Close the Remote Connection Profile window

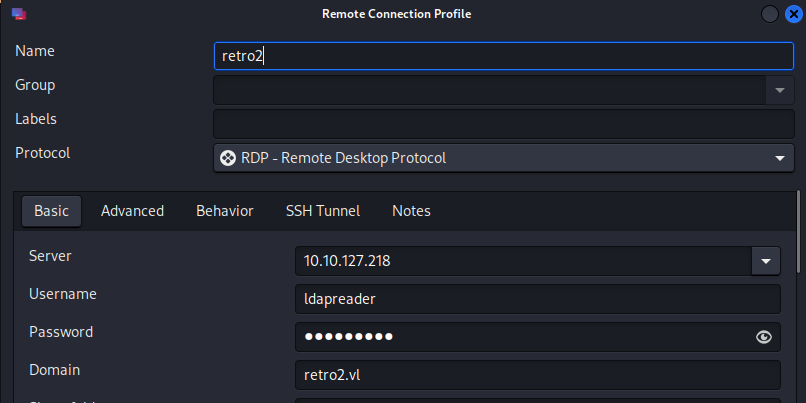[x=791, y=14]
